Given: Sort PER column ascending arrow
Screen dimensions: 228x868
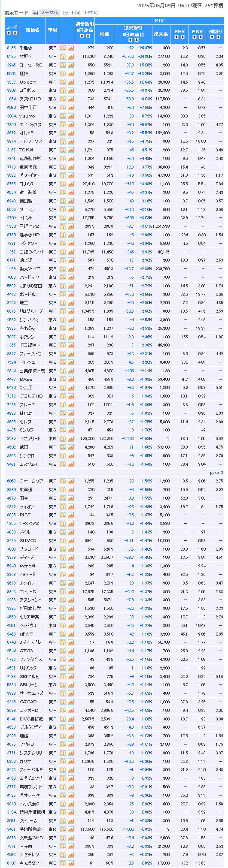Looking at the screenshot, I should (x=177, y=37).
